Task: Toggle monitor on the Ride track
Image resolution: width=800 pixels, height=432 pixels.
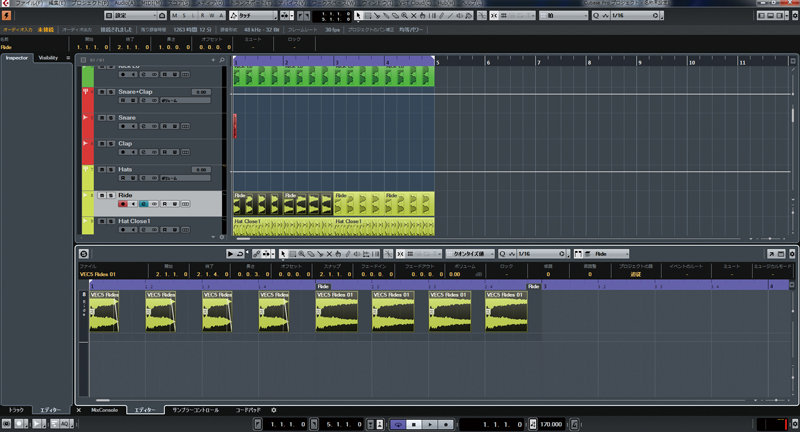Action: point(133,204)
